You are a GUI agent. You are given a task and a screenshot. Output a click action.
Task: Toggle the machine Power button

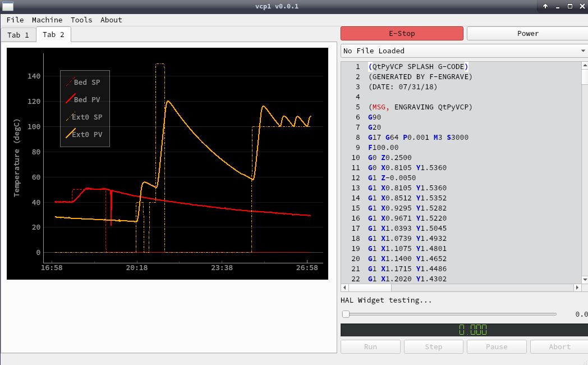point(527,33)
